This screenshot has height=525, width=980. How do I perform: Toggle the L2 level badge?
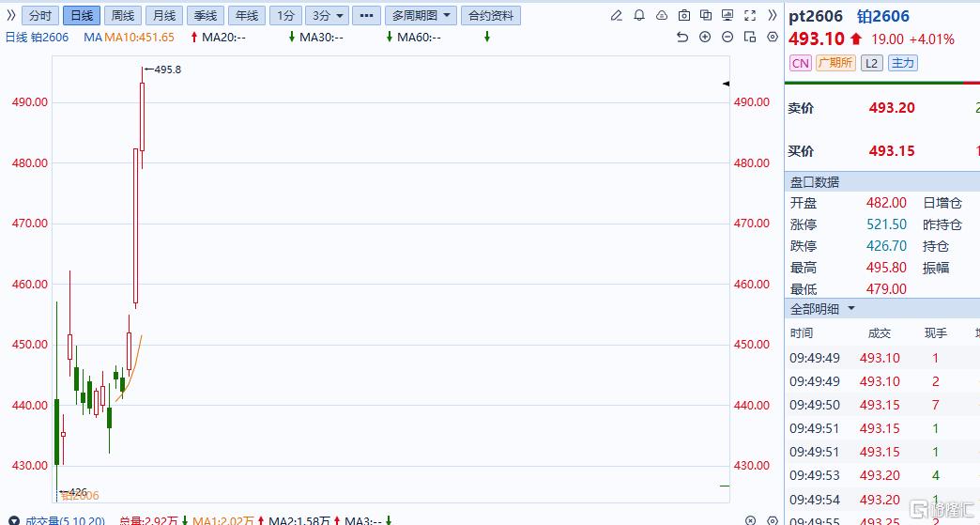point(872,63)
